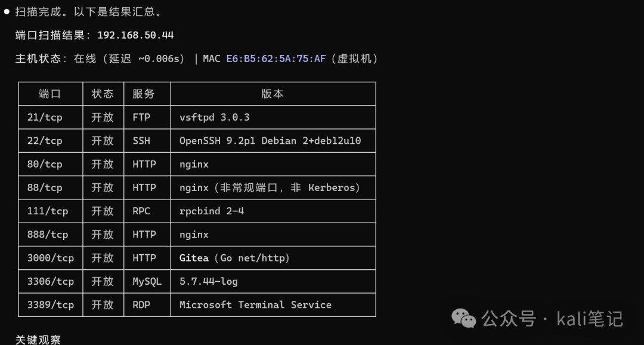Click the 3389/tcp port cell
644x345 pixels.
(x=50, y=304)
